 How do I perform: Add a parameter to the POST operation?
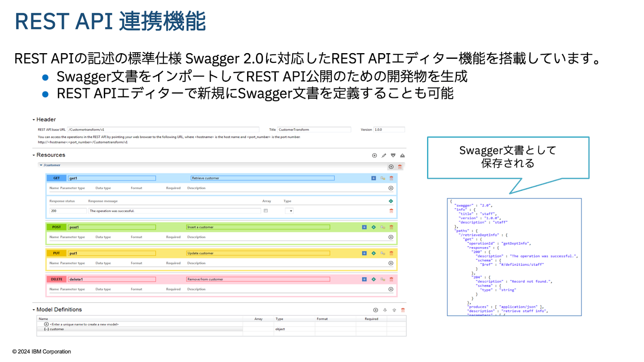(391, 237)
